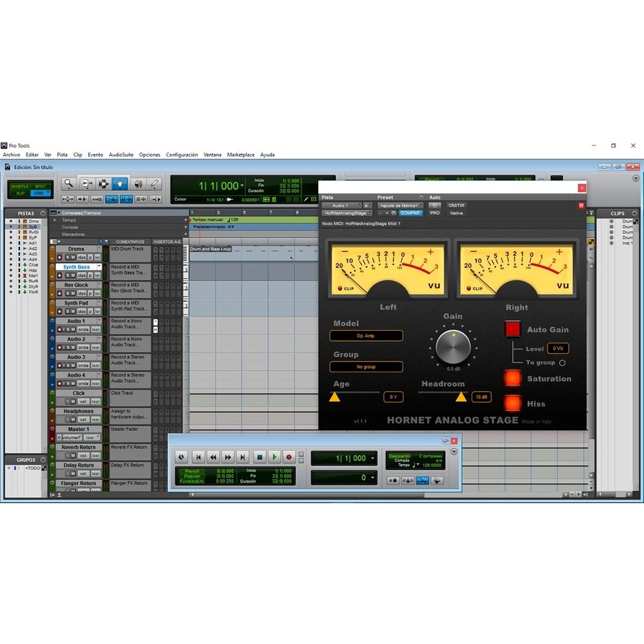Screen dimensions: 644x644
Task: Open the Opciones menu
Action: 150,155
